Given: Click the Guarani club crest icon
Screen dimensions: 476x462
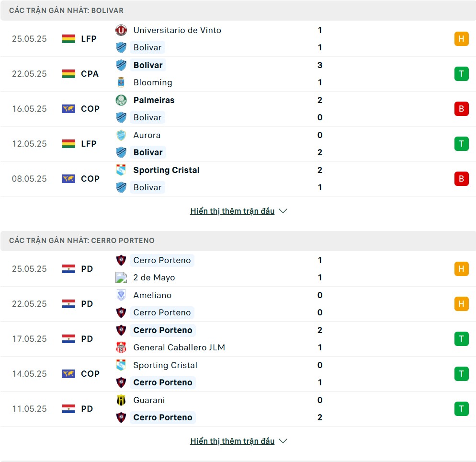Looking at the screenshot, I should [x=121, y=400].
